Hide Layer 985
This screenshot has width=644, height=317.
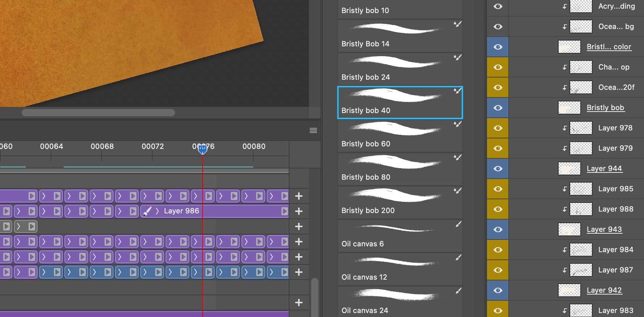click(498, 189)
